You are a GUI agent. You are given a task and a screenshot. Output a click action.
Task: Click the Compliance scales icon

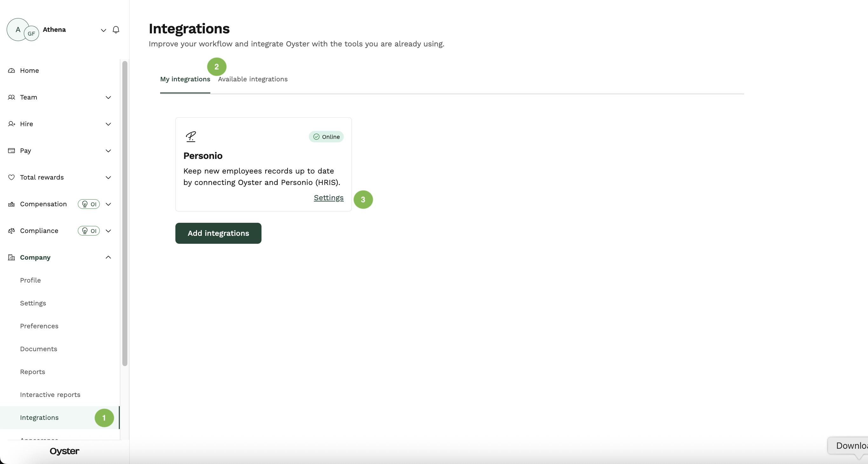point(11,230)
